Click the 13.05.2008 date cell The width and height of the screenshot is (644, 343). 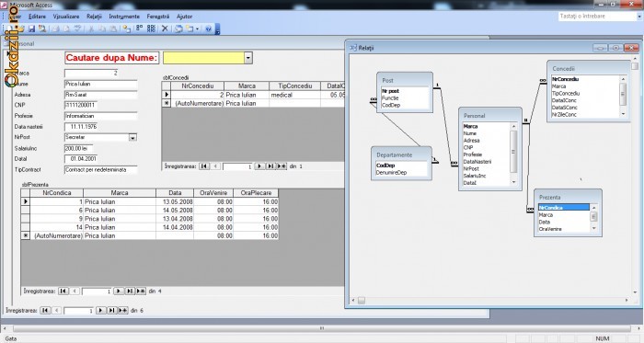[175, 202]
